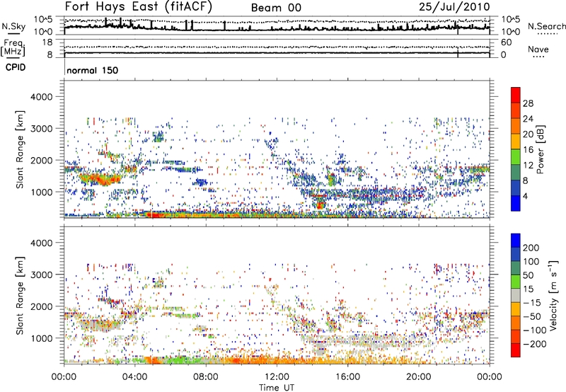566x392 pixels.
Task: Click the 3000 tick of velocity panel
Action: tap(41, 275)
